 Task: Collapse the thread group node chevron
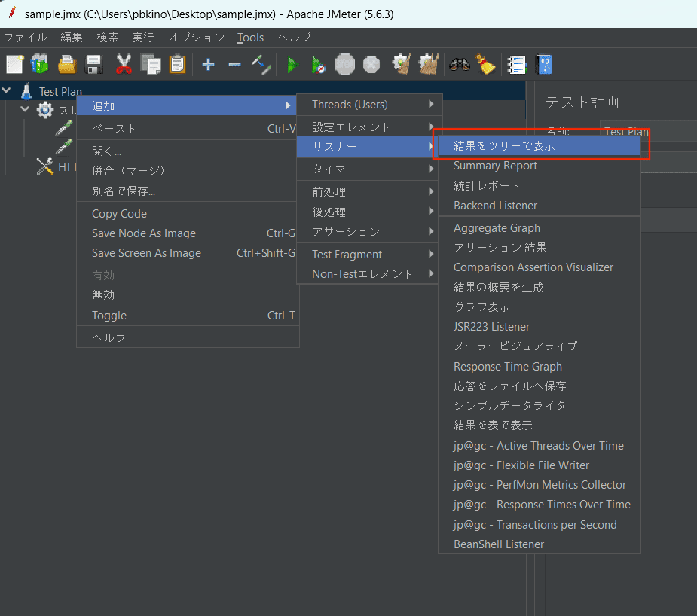point(26,108)
